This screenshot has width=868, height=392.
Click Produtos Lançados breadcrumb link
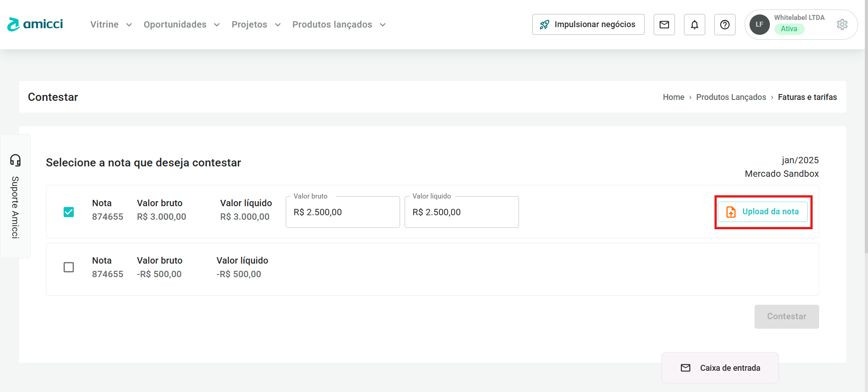tap(731, 97)
